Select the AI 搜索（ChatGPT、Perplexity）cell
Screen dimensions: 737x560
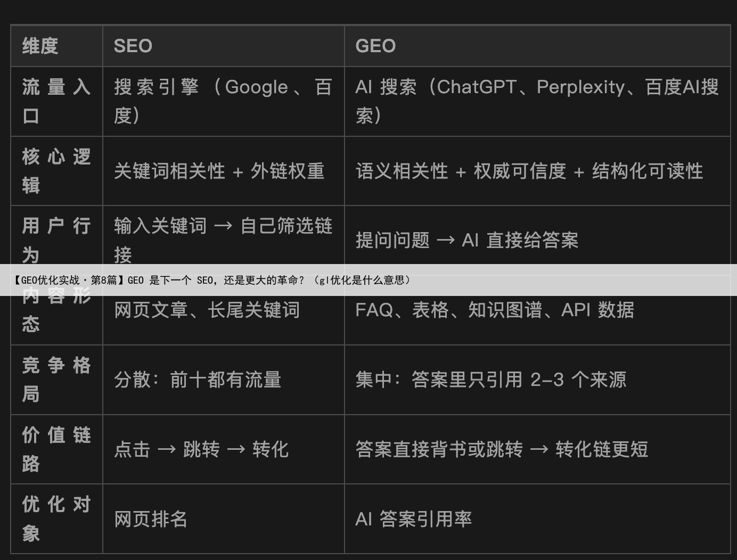pos(537,101)
